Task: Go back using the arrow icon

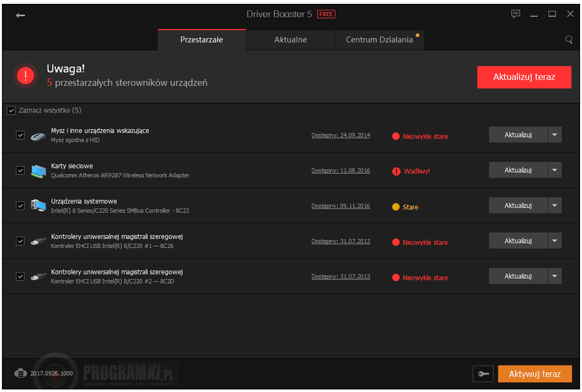Action: [x=21, y=15]
